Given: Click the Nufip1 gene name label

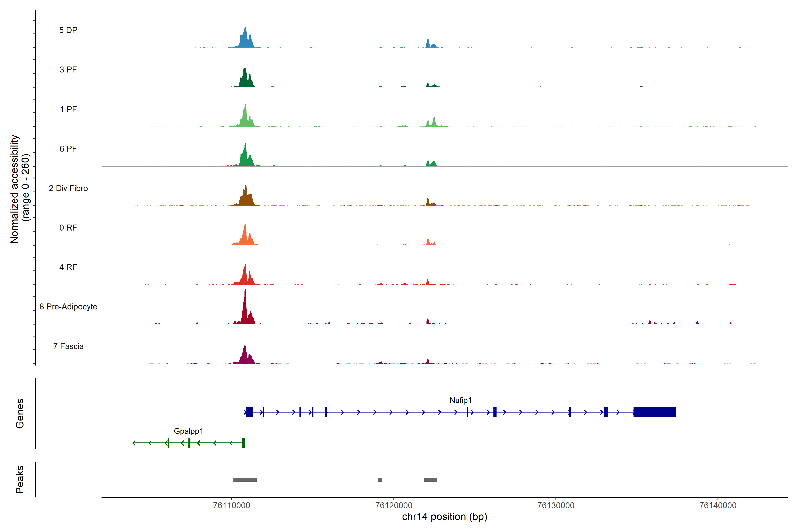Looking at the screenshot, I should point(460,400).
